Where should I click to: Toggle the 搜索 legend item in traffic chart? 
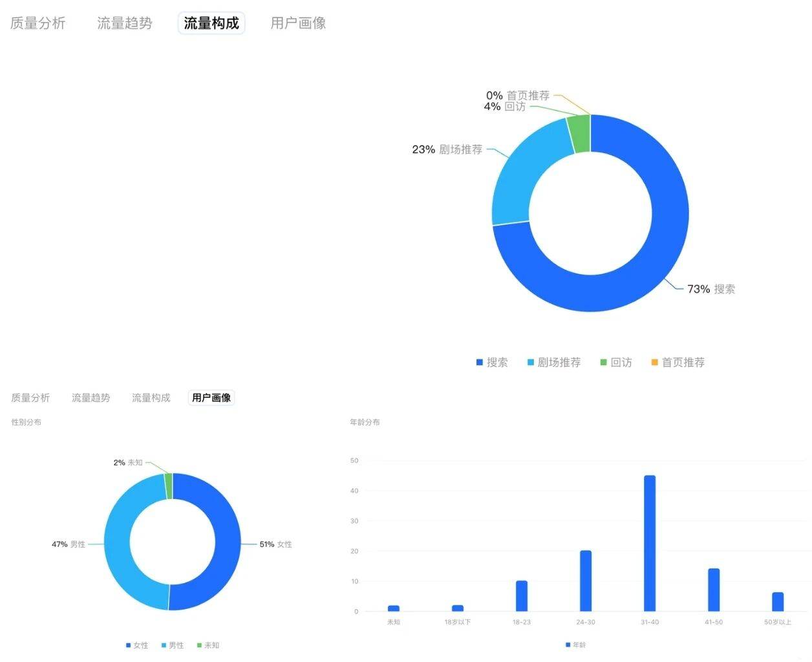coord(492,363)
